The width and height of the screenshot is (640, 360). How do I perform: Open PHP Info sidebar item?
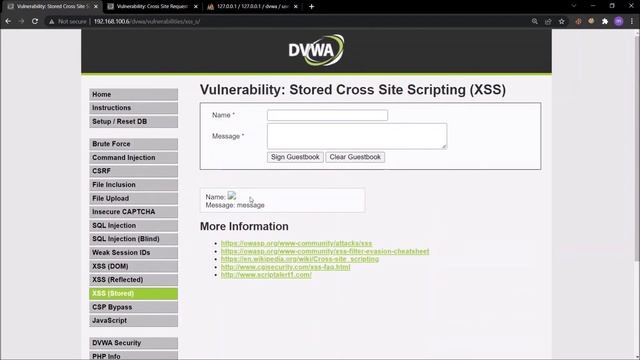pyautogui.click(x=133, y=356)
